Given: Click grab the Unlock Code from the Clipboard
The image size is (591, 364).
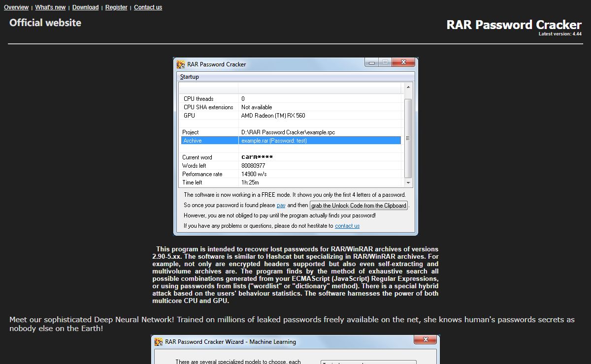Looking at the screenshot, I should click(359, 206).
